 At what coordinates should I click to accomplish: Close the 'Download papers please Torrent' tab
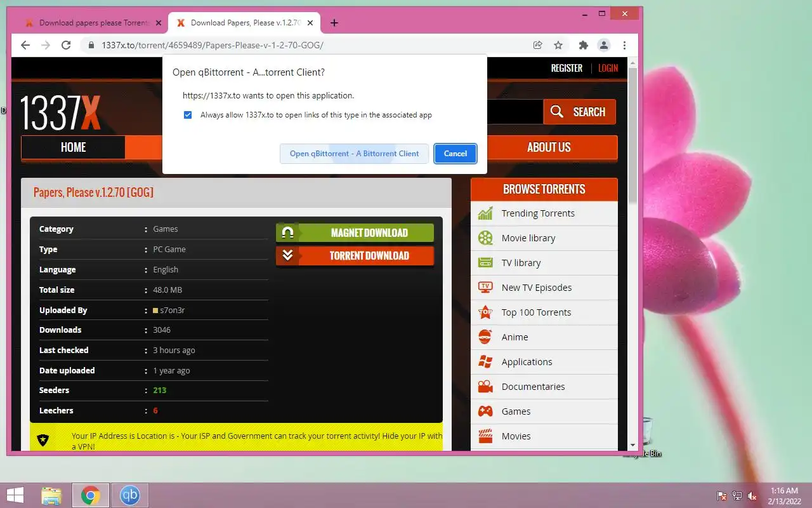(159, 23)
